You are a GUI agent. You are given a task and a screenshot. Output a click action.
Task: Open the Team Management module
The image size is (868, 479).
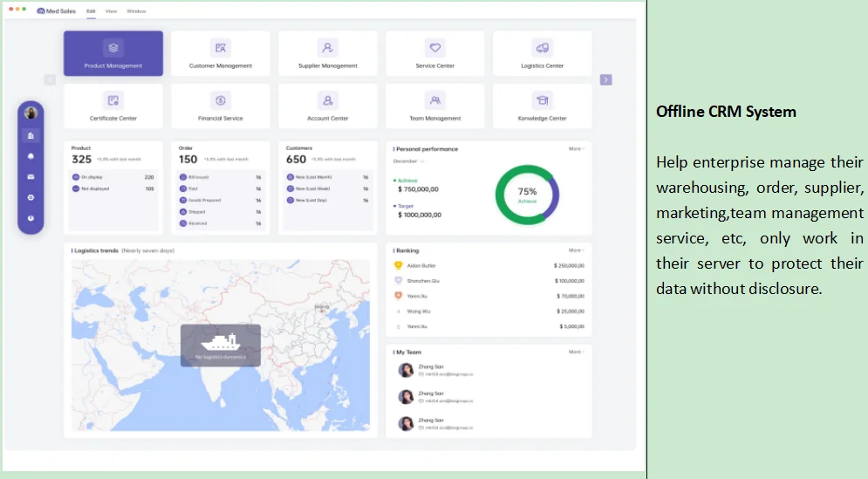435,106
